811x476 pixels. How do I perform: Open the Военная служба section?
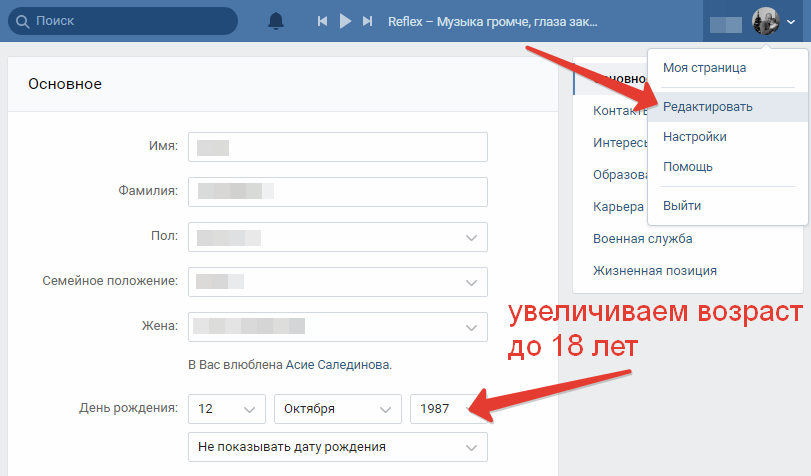point(642,239)
